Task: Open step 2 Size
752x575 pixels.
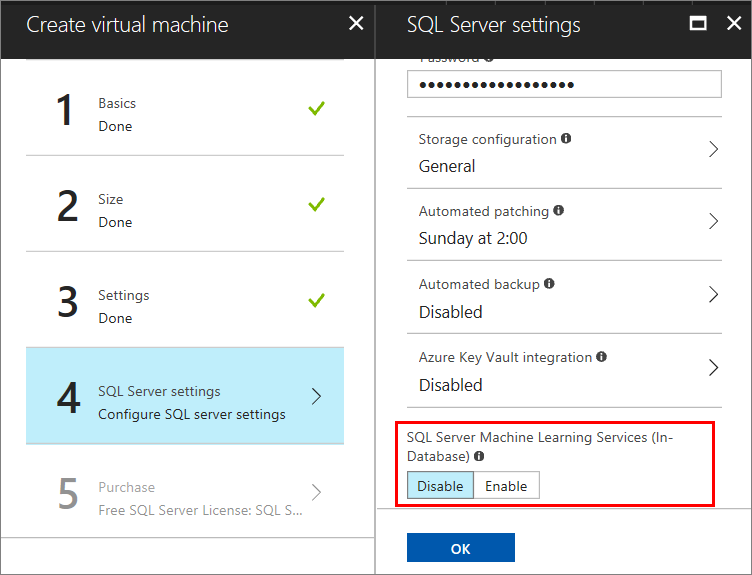Action: click(185, 204)
